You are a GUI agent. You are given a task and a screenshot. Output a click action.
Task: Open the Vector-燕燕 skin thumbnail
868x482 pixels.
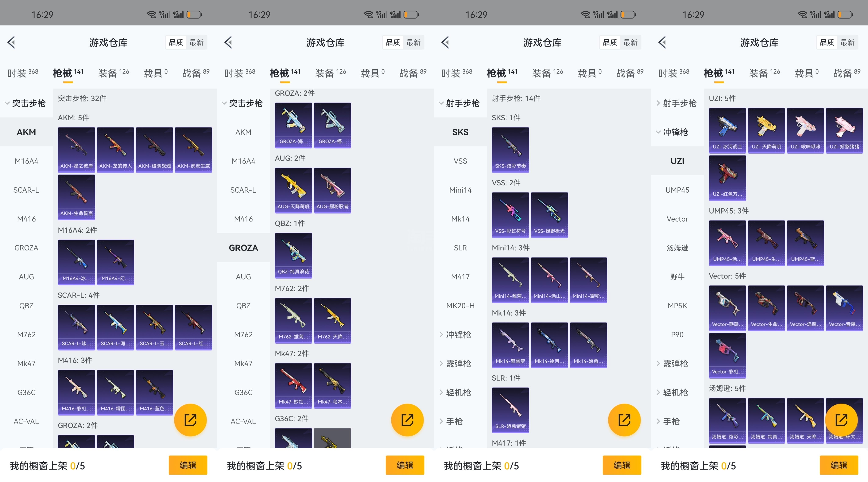[x=728, y=308]
